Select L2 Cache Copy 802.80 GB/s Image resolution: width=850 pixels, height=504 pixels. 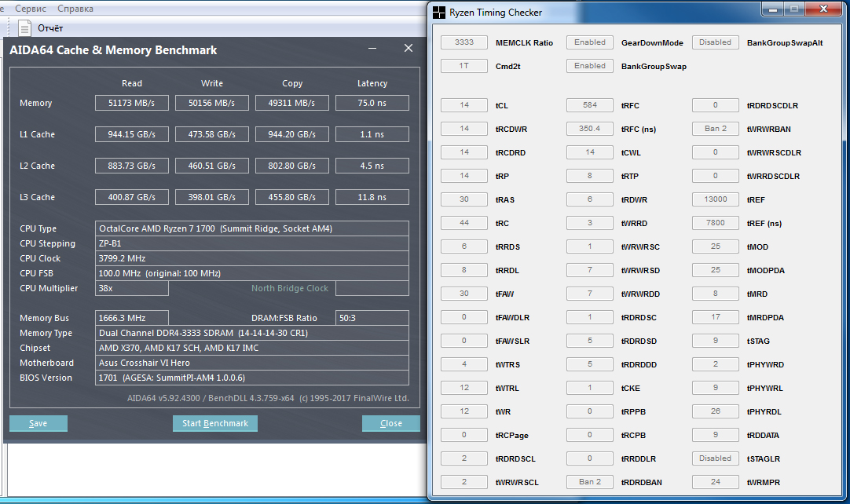292,166
